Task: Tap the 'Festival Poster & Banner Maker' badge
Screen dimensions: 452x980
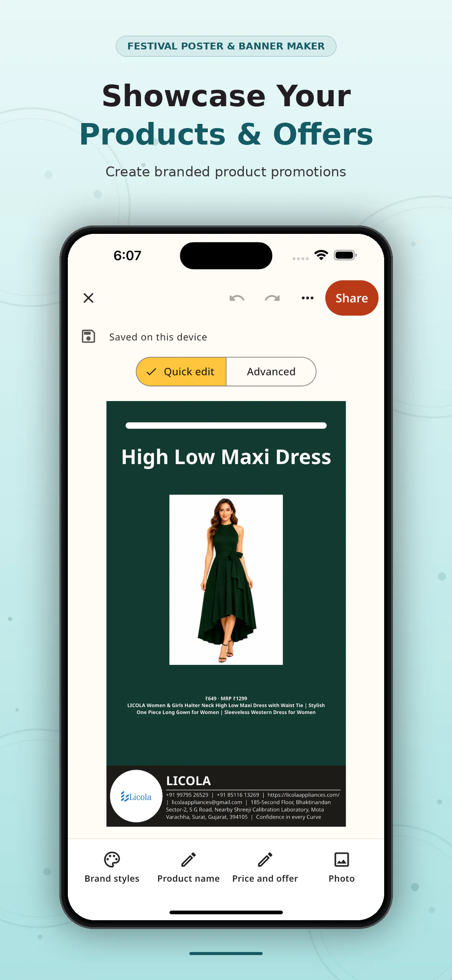Action: tap(226, 46)
